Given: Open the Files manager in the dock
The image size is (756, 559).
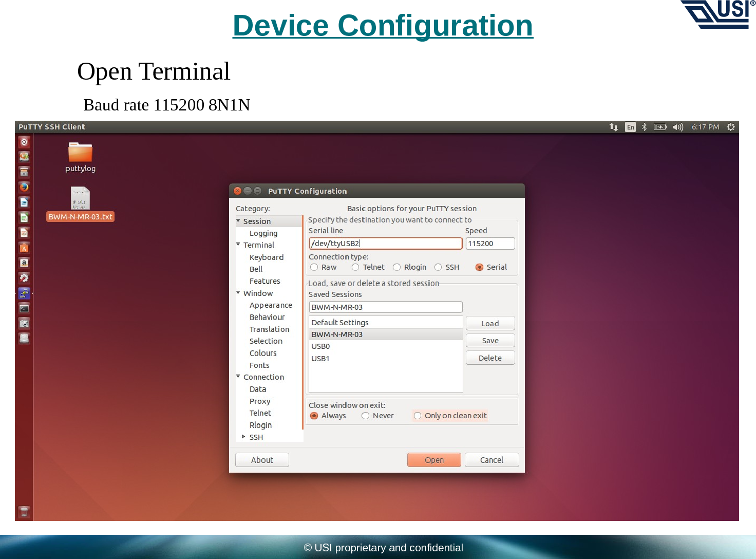Looking at the screenshot, I should coord(24,172).
